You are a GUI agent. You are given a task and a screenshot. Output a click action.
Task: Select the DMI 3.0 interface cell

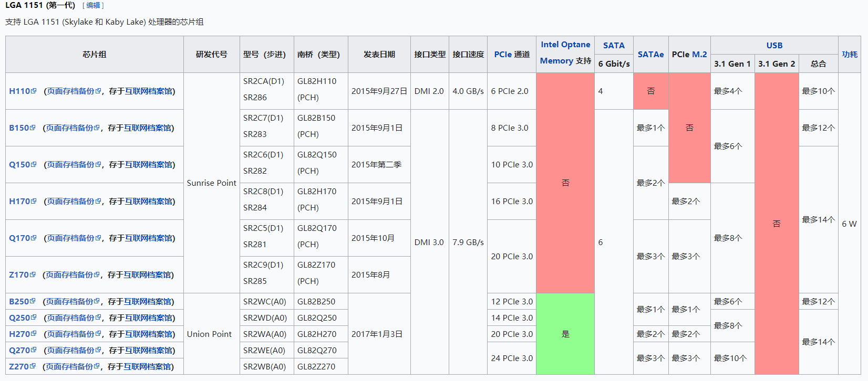(x=430, y=242)
